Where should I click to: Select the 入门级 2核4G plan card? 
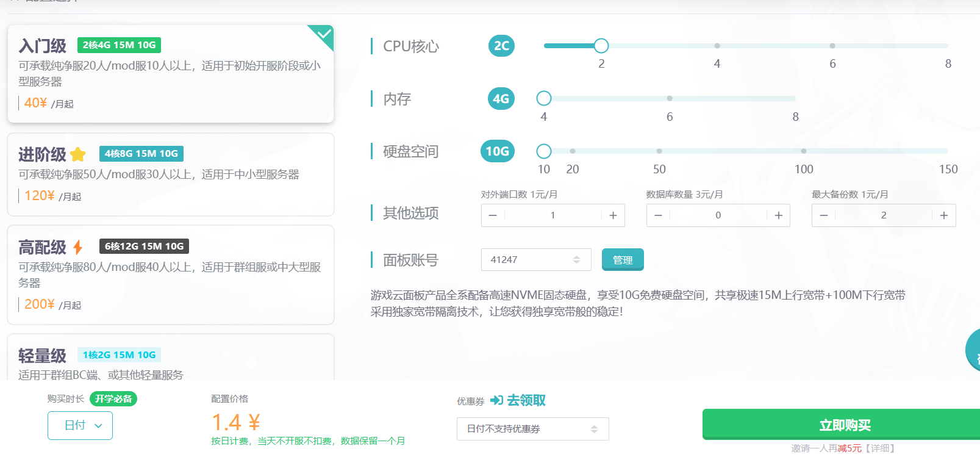coord(170,74)
